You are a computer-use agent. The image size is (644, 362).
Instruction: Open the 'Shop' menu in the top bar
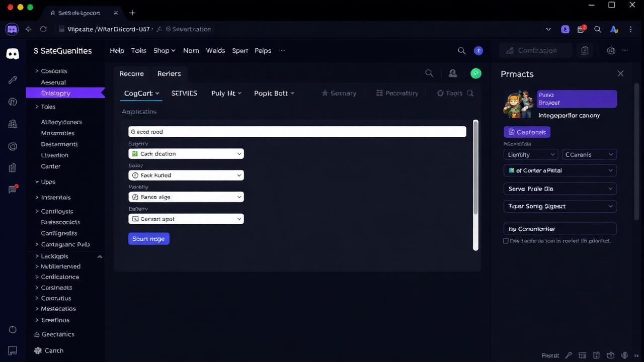tap(161, 50)
